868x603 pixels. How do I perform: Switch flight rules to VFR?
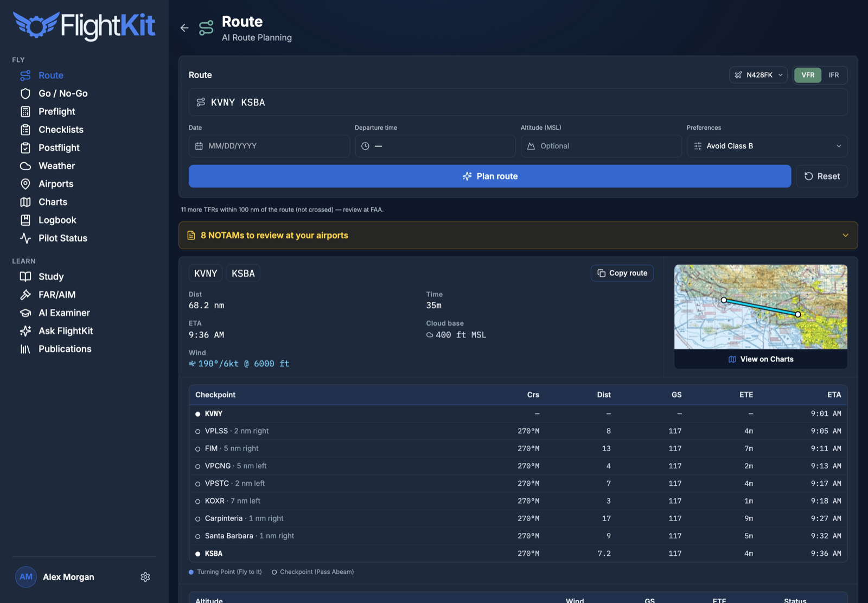point(808,75)
